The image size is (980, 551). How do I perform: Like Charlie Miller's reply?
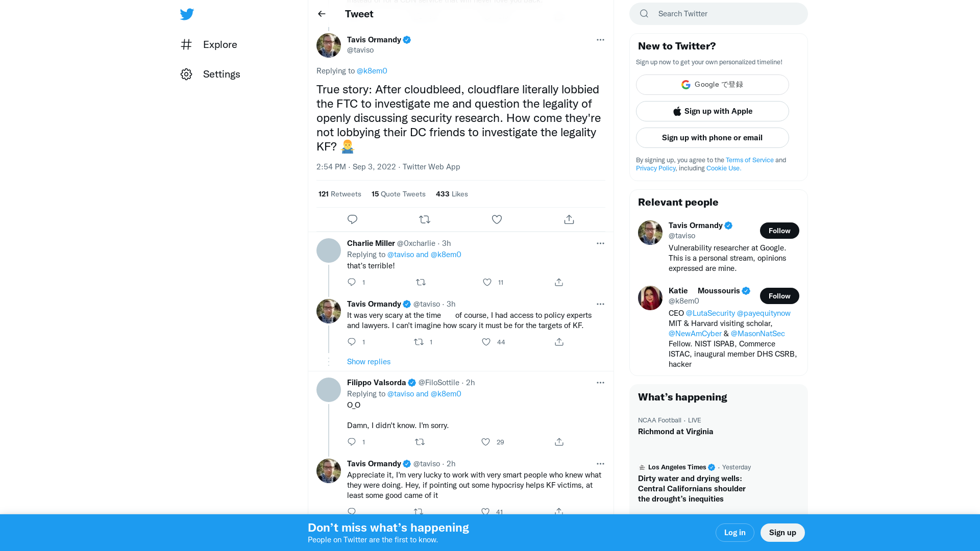[x=487, y=282]
